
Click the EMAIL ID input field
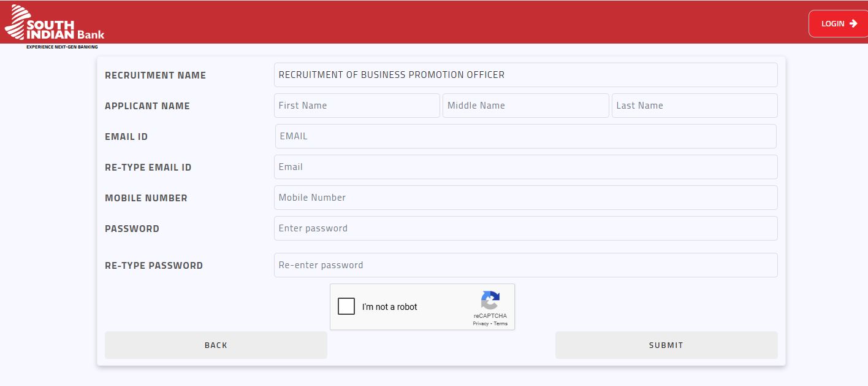coord(525,136)
